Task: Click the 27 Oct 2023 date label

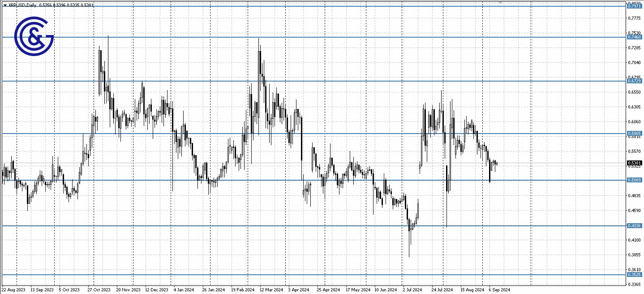Action: tap(99, 290)
